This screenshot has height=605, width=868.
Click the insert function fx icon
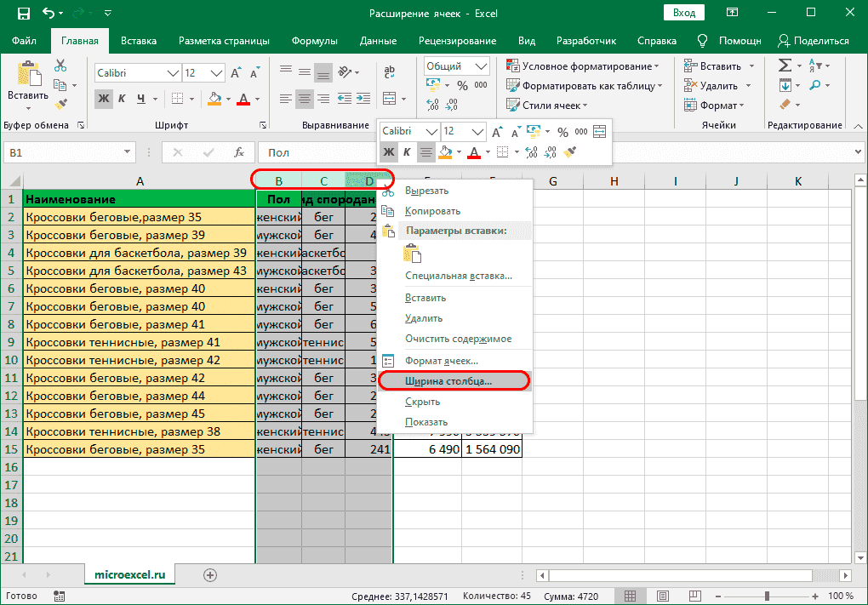[x=240, y=152]
